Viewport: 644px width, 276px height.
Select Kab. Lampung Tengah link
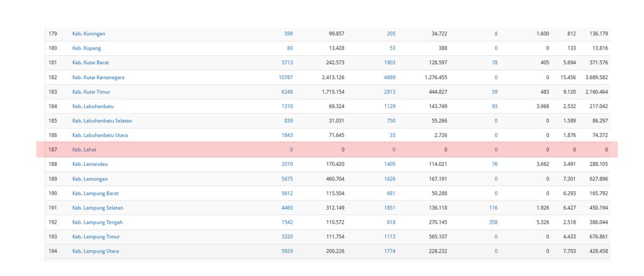(x=97, y=222)
